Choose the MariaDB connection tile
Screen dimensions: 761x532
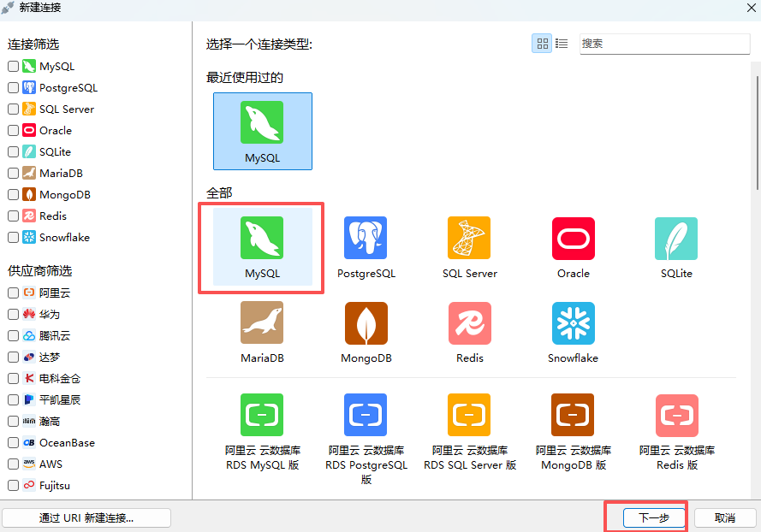pyautogui.click(x=262, y=332)
